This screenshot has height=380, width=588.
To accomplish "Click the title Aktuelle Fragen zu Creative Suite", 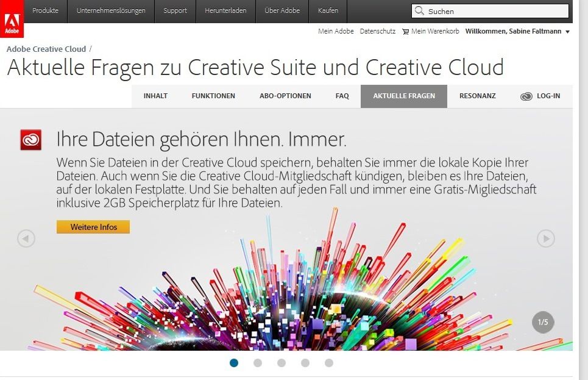I will pyautogui.click(x=255, y=68).
